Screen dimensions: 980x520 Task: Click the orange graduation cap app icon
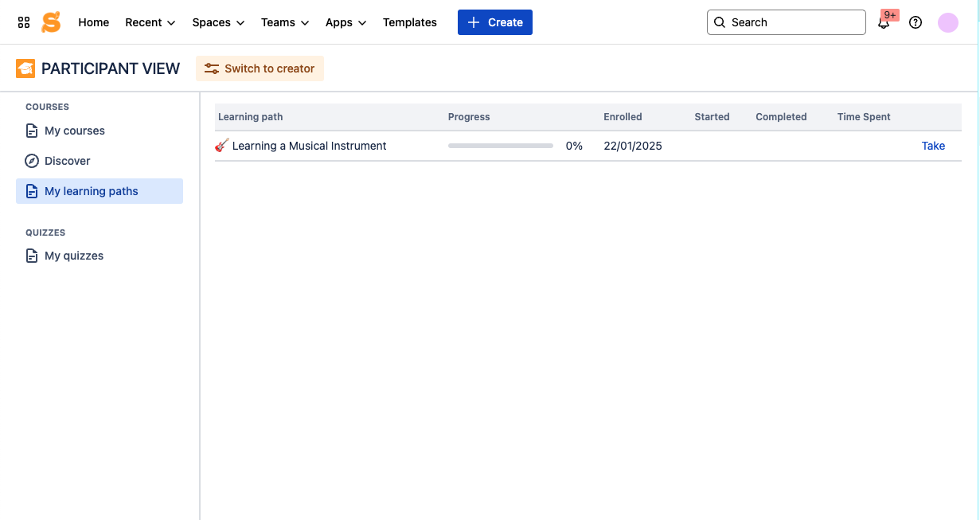pos(25,68)
